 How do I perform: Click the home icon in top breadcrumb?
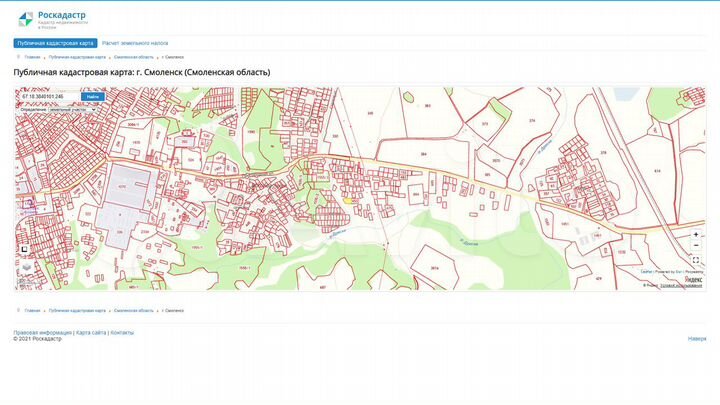pos(18,57)
